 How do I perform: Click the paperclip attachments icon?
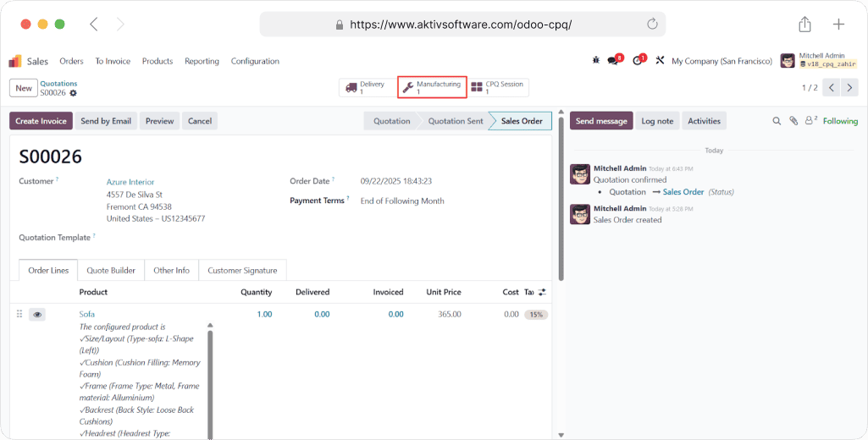[793, 121]
